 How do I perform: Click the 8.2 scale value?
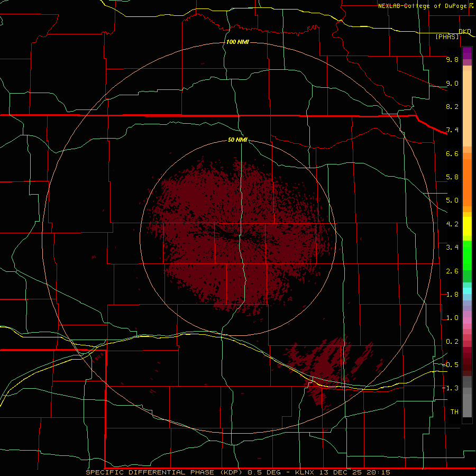452,106
